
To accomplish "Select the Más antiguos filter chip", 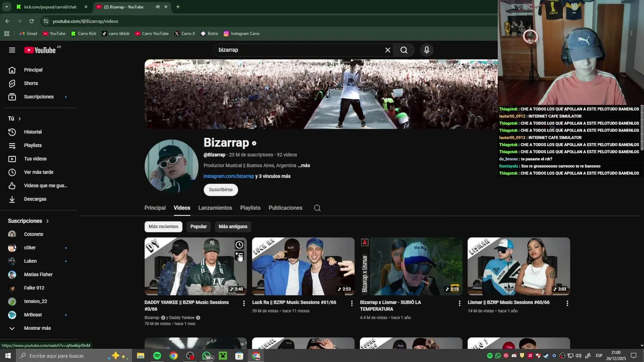I will [233, 226].
